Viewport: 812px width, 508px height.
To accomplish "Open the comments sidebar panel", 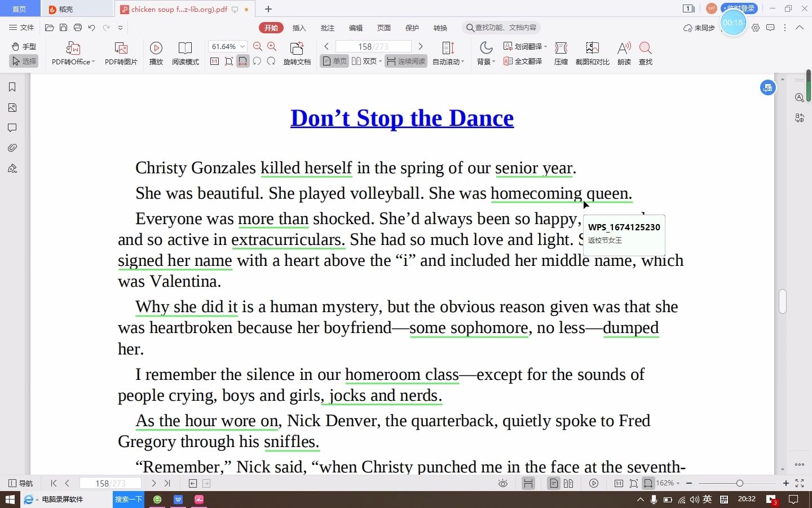I will pos(12,128).
